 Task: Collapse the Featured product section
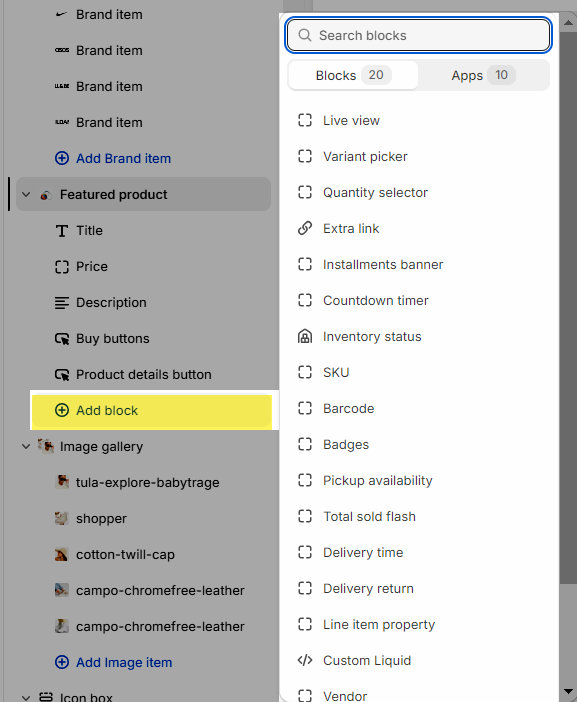(x=26, y=194)
